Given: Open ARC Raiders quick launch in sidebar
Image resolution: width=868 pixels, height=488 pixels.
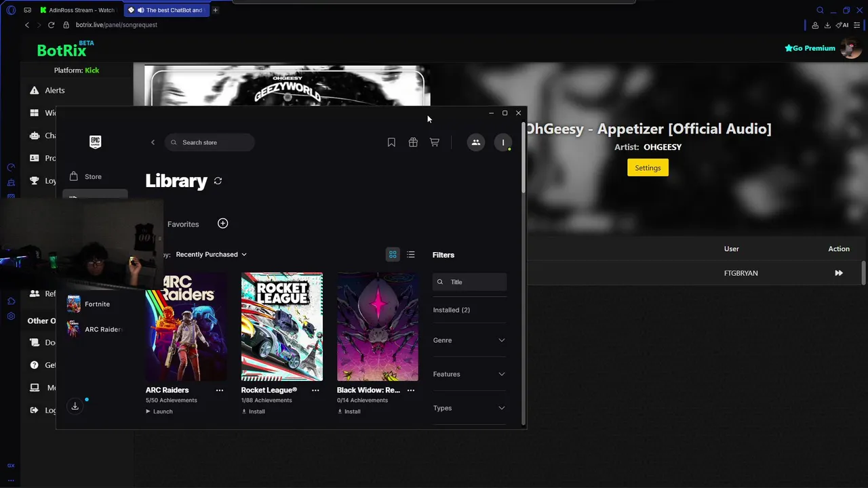Looking at the screenshot, I should [x=94, y=329].
